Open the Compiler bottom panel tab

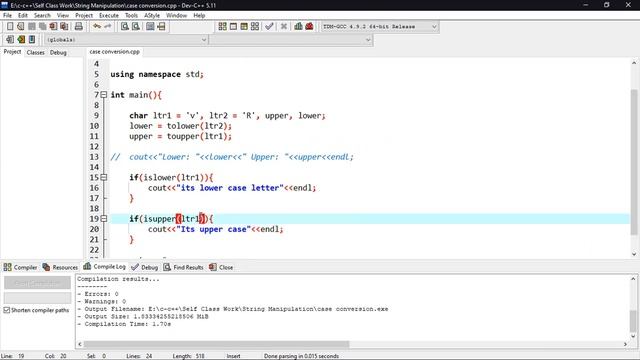[20, 267]
